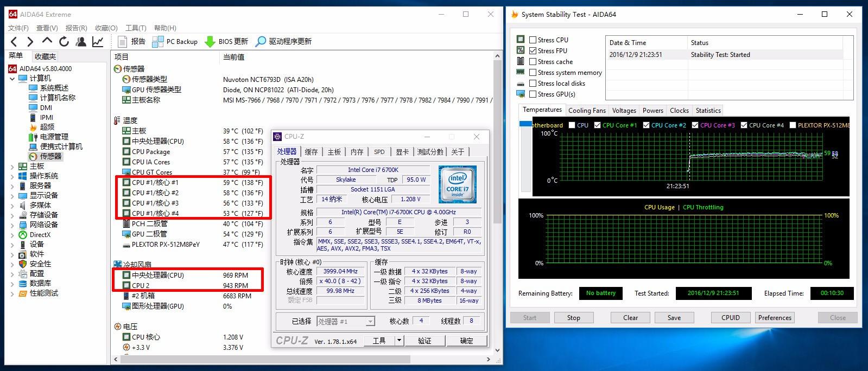The width and height of the screenshot is (868, 371).
Task: Select 系统概述 in the tree
Action: (x=54, y=88)
